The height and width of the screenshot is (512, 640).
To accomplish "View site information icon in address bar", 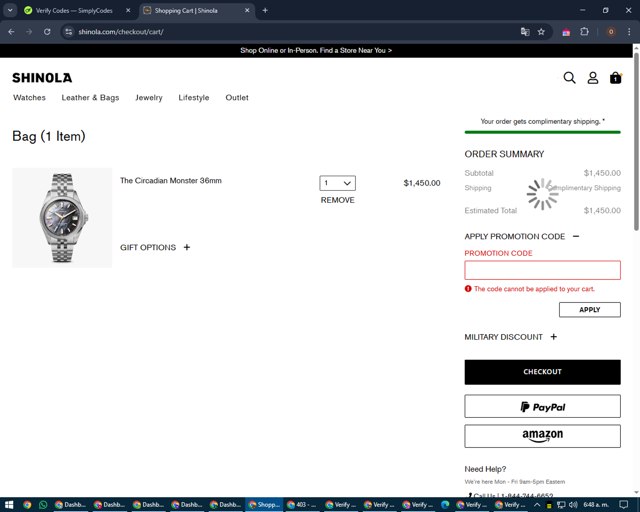I will 69,32.
